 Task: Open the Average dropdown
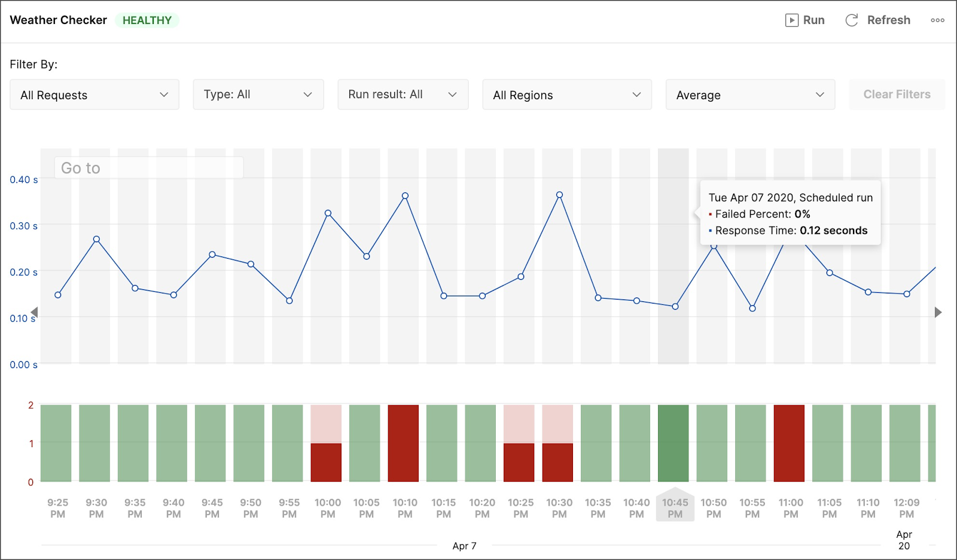point(750,94)
